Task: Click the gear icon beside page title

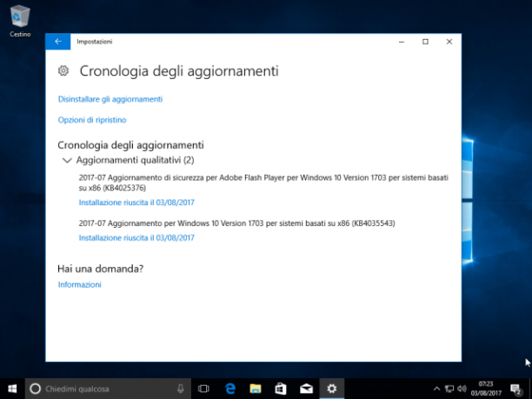Action: (63, 70)
